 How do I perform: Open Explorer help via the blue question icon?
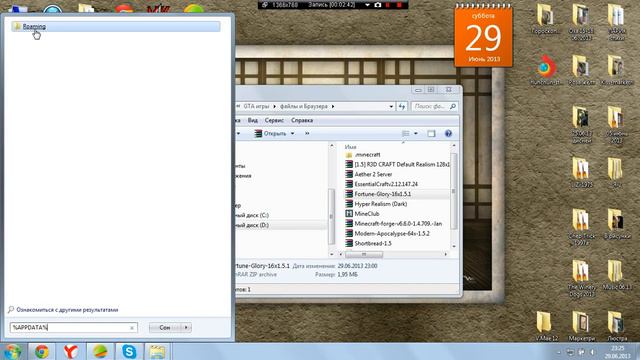(448, 133)
